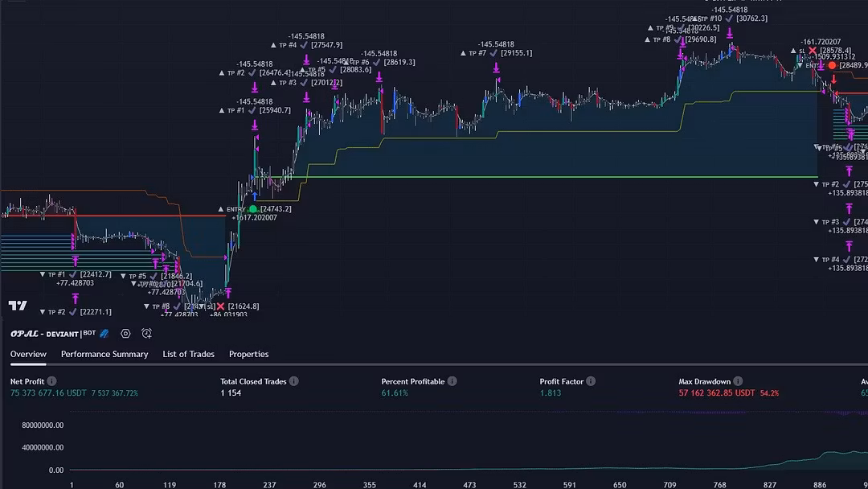Switch to the Overview tab
Screen dimensions: 868x489
click(28, 355)
